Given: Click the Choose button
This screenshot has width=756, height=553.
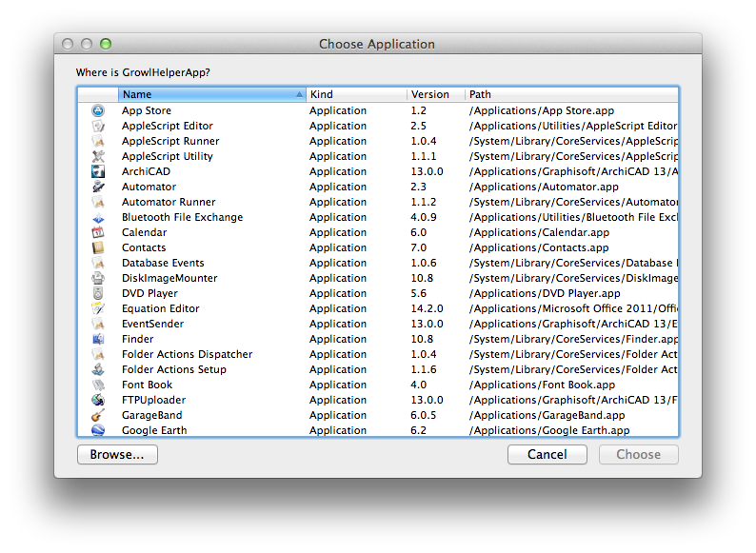Looking at the screenshot, I should [x=638, y=455].
